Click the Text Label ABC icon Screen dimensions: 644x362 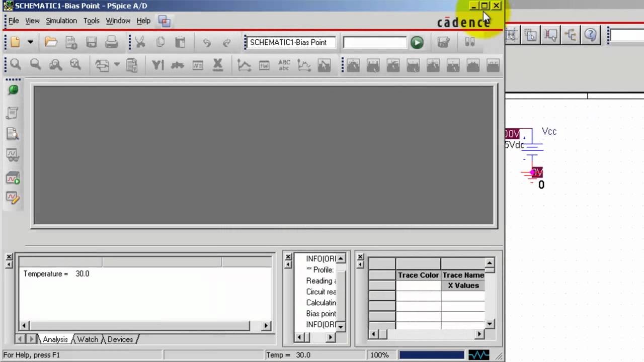coord(284,65)
